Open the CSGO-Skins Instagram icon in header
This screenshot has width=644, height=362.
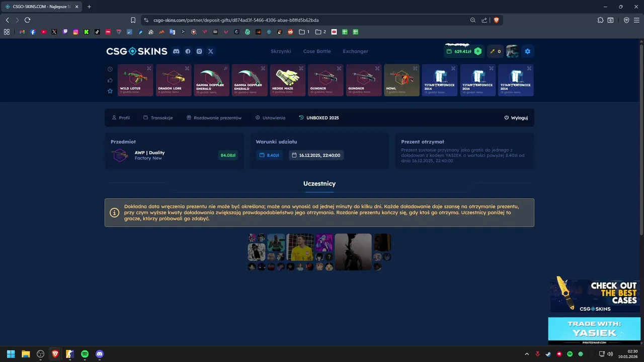(199, 51)
